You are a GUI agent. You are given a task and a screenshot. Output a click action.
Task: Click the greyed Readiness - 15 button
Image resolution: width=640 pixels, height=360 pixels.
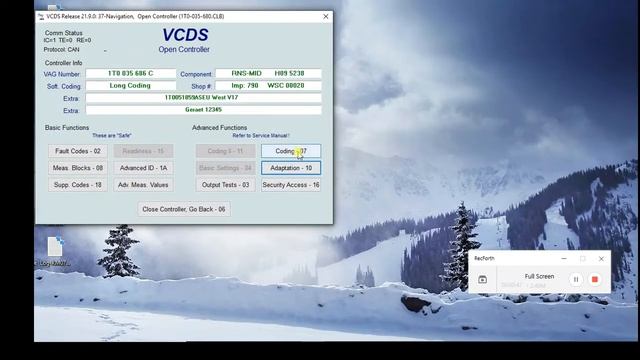(x=143, y=151)
